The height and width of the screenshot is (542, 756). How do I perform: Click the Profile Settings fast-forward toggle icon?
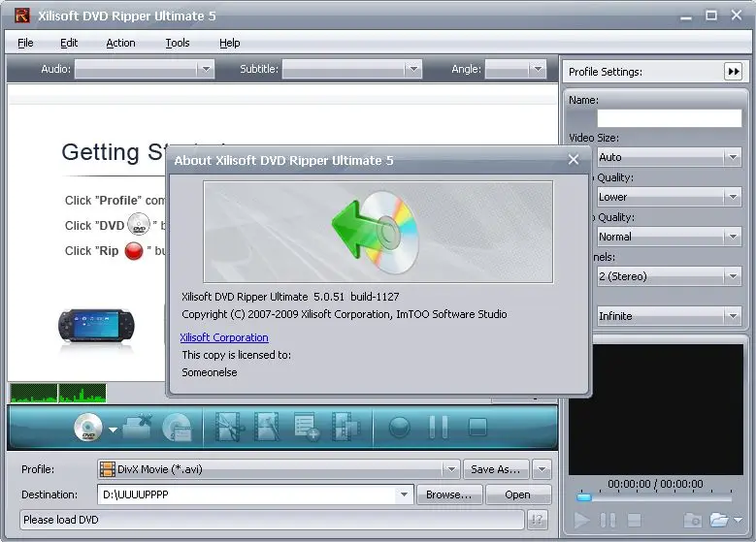coord(734,72)
